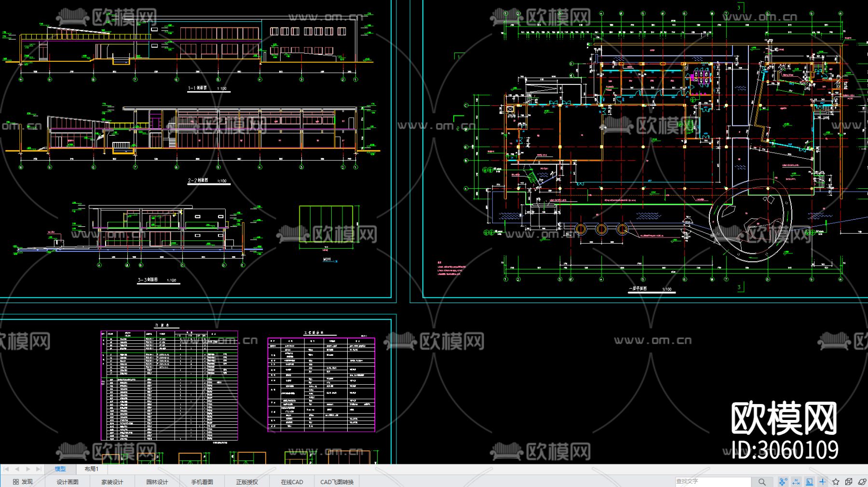Click the 3D cube view icon
The height and width of the screenshot is (487, 868).
pos(849,482)
